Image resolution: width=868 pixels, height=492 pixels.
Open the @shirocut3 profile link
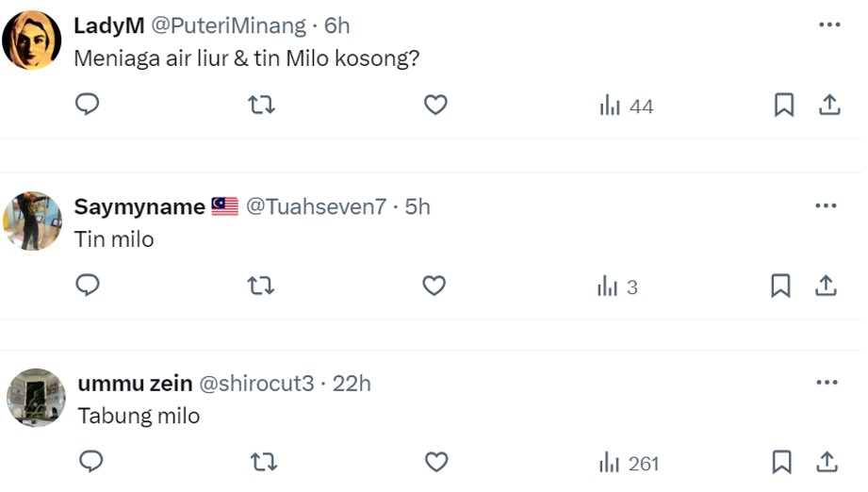[255, 383]
